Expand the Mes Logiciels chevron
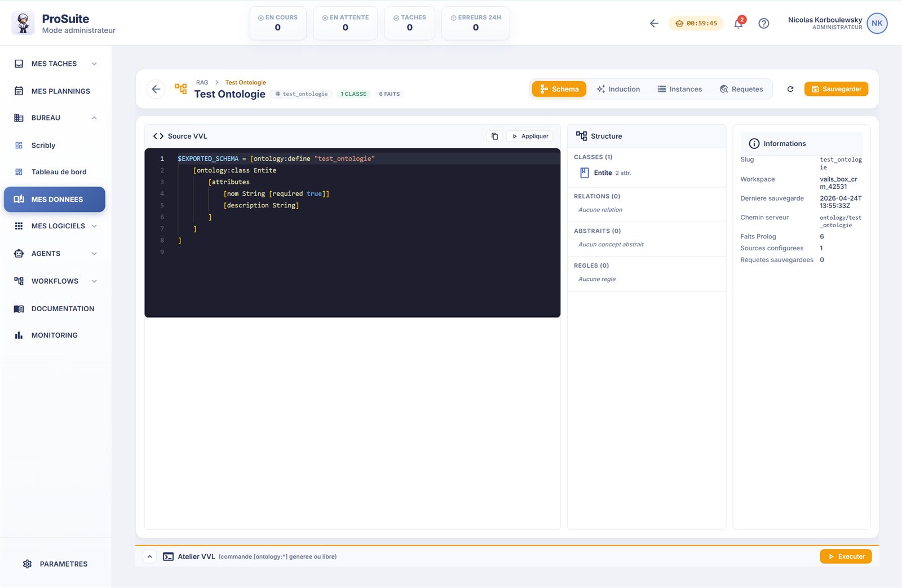 [x=94, y=226]
